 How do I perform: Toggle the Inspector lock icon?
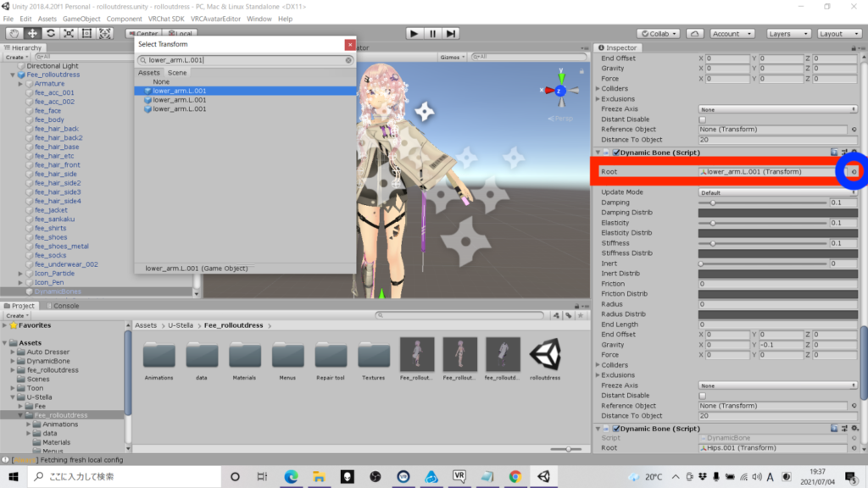click(x=854, y=48)
